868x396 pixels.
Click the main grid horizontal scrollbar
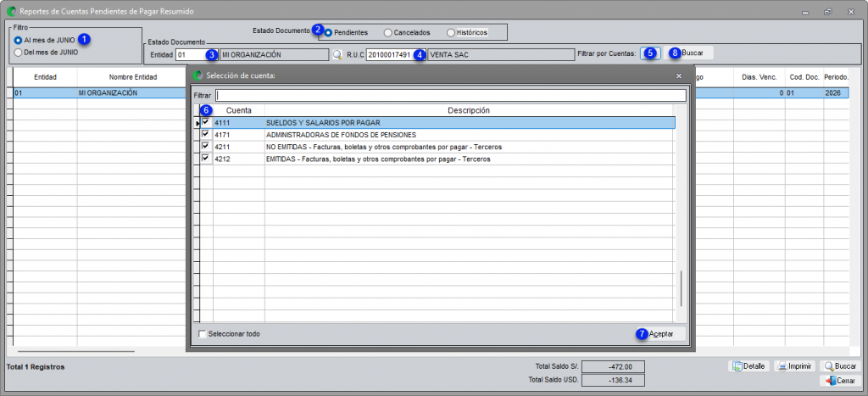click(75, 351)
